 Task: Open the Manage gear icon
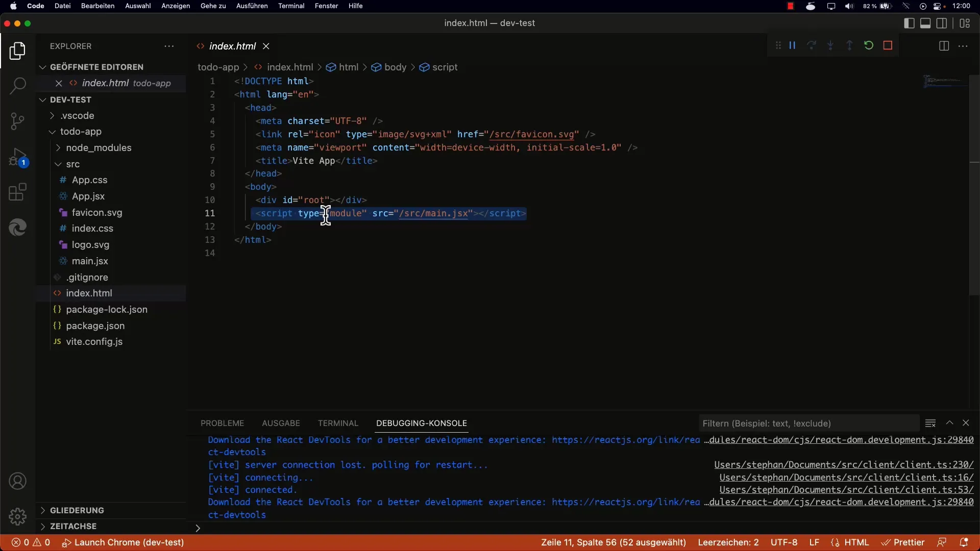click(x=17, y=516)
